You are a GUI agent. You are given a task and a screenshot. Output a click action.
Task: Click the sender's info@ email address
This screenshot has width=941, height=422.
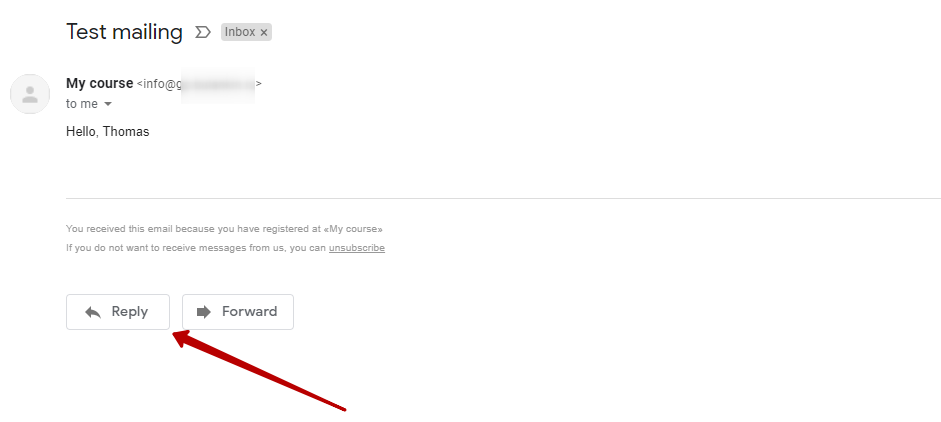(199, 84)
